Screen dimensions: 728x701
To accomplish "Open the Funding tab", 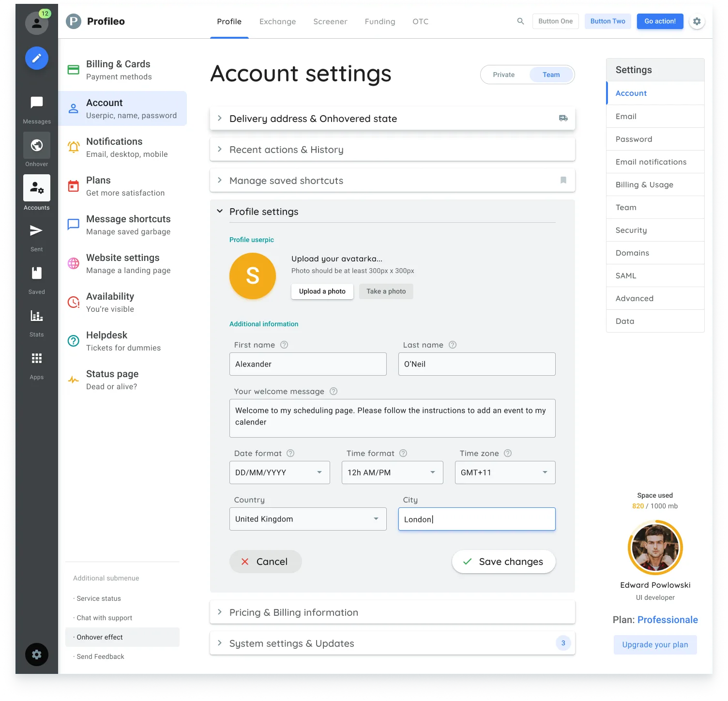I will (x=379, y=21).
